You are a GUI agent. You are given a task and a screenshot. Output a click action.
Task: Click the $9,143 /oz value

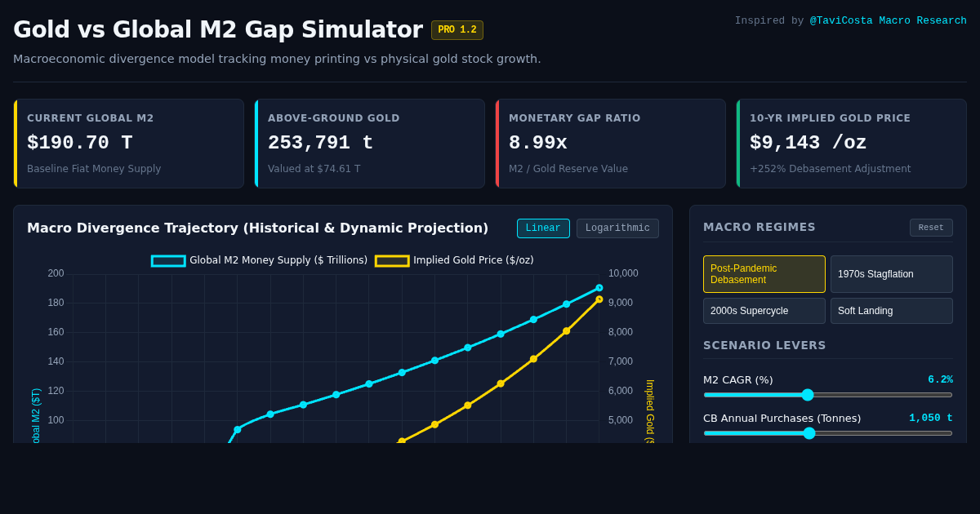(808, 144)
